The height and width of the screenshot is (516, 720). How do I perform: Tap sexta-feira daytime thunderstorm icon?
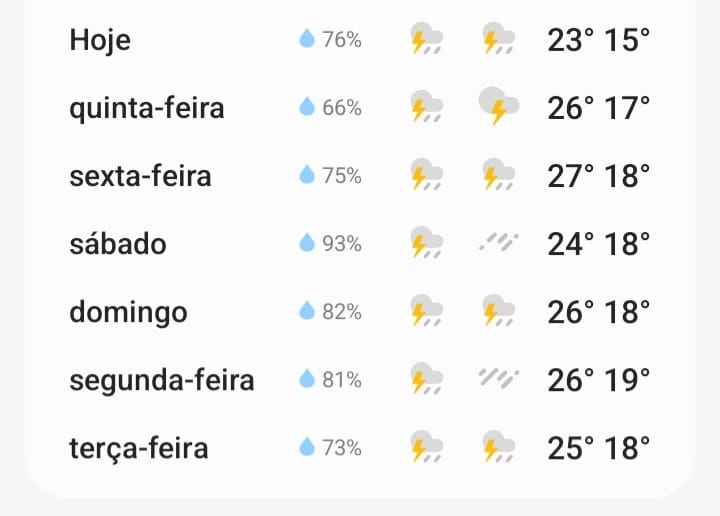427,174
